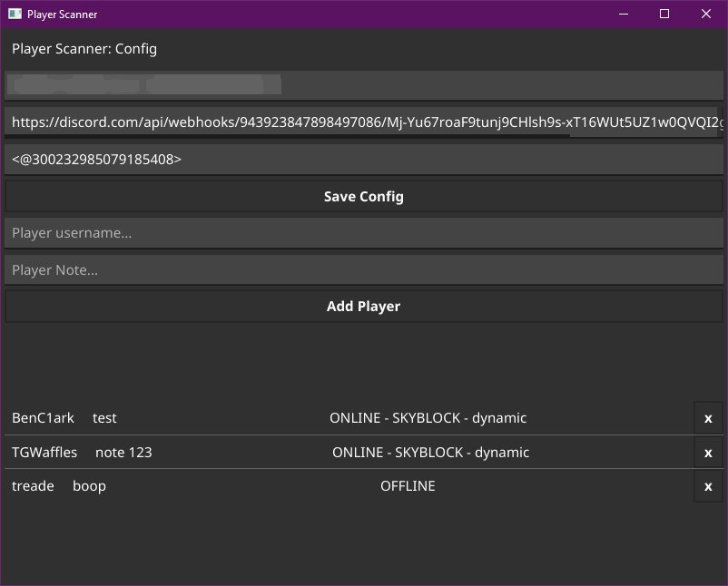This screenshot has height=586, width=728.
Task: Maximize the Player Scanner window
Action: [x=664, y=14]
